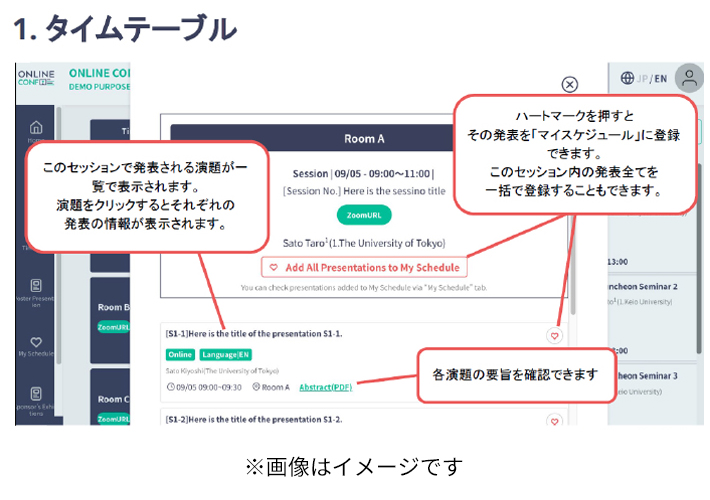Click Sato Kiyoshi author line
Screen dimensions: 710x500
[222, 371]
